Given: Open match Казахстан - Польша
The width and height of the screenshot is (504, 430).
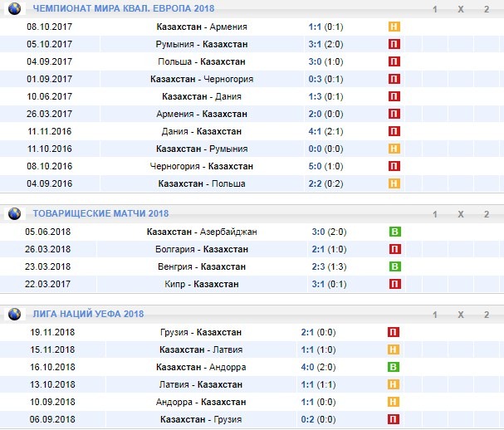Looking at the screenshot, I should 202,183.
